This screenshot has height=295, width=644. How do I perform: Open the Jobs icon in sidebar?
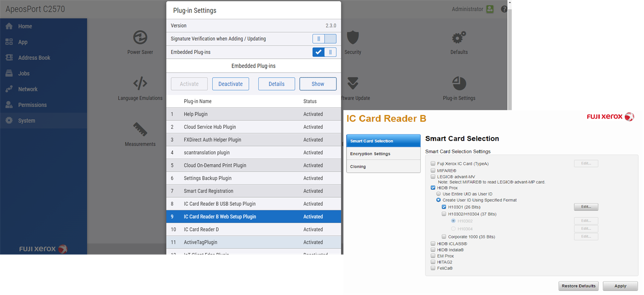pyautogui.click(x=9, y=73)
